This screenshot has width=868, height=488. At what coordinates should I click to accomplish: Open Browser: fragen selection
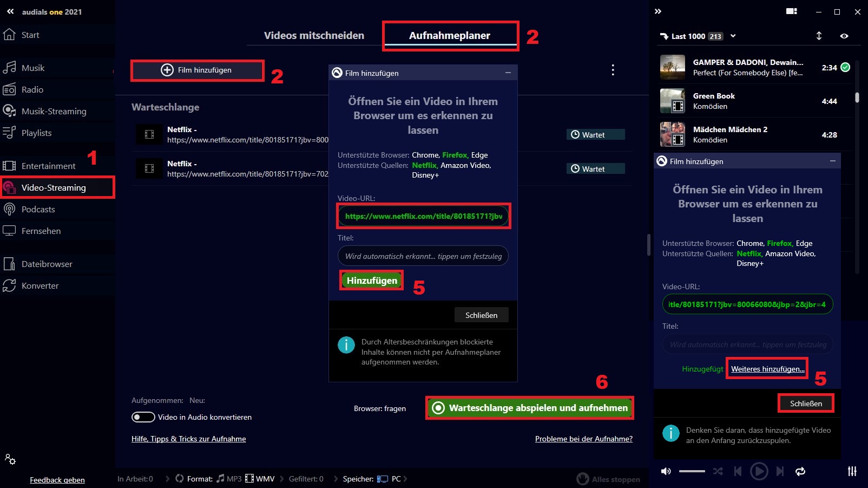coord(380,408)
